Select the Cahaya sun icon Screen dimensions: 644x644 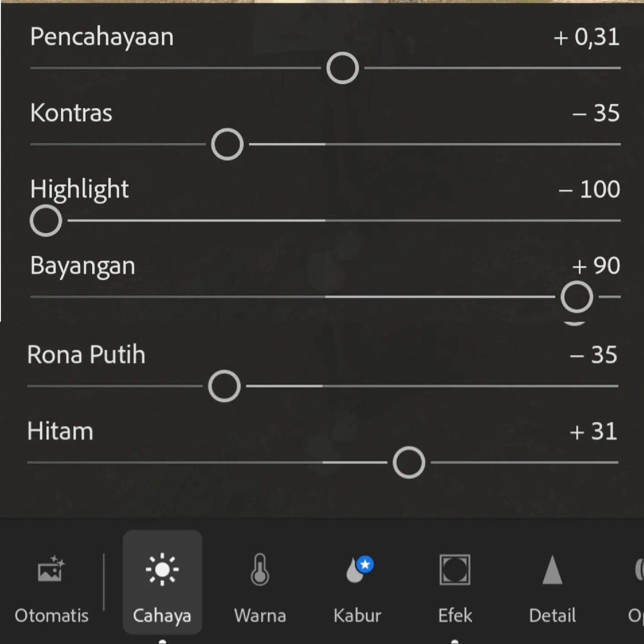[x=162, y=569]
